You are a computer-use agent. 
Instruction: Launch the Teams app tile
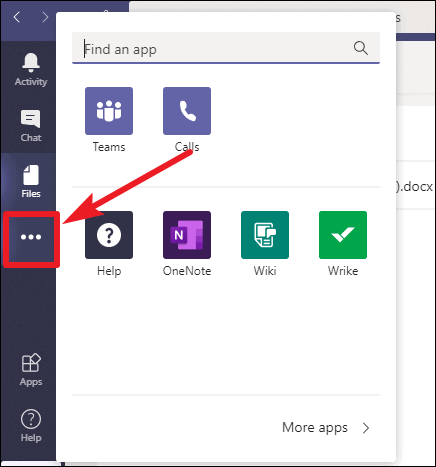point(109,111)
